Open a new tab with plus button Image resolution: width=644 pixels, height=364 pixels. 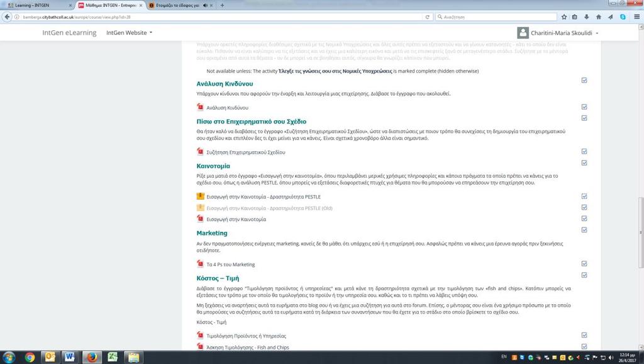click(x=222, y=5)
